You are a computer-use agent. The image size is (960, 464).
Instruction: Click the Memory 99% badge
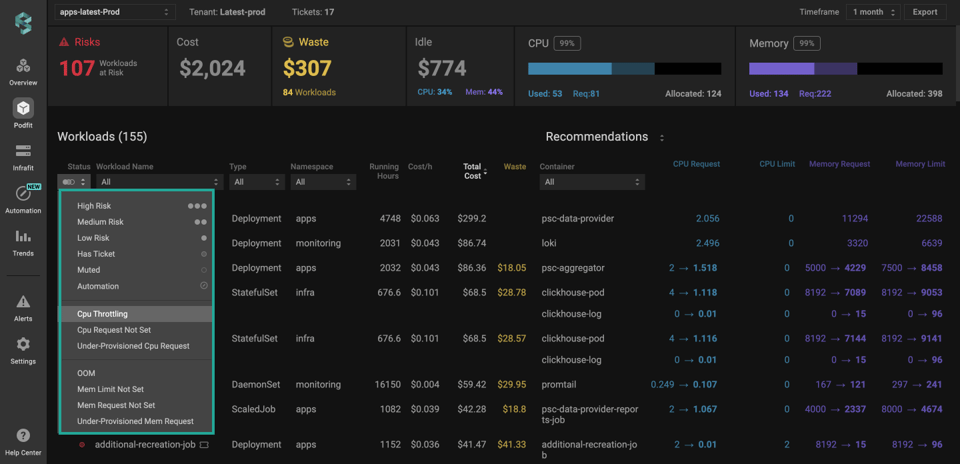click(807, 43)
